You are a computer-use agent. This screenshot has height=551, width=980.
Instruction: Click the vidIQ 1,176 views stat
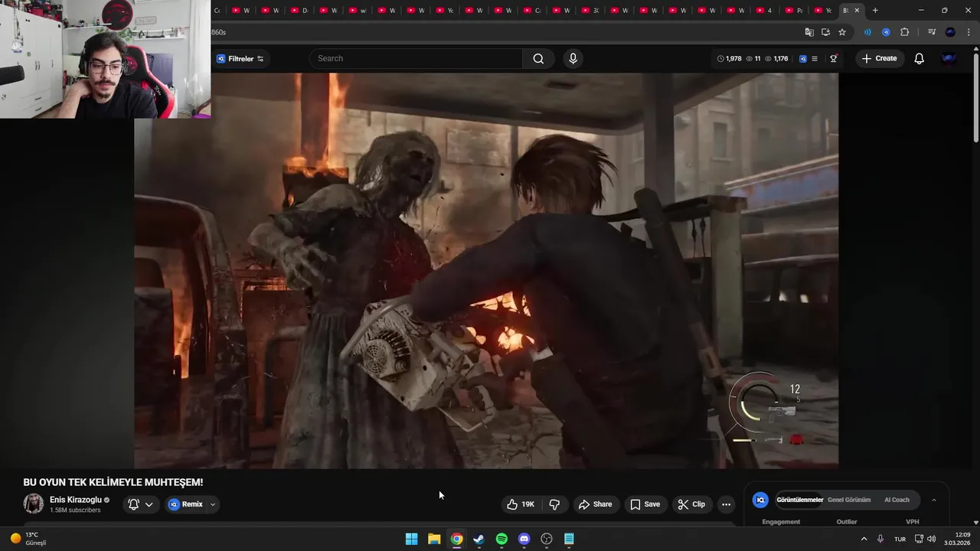click(776, 59)
